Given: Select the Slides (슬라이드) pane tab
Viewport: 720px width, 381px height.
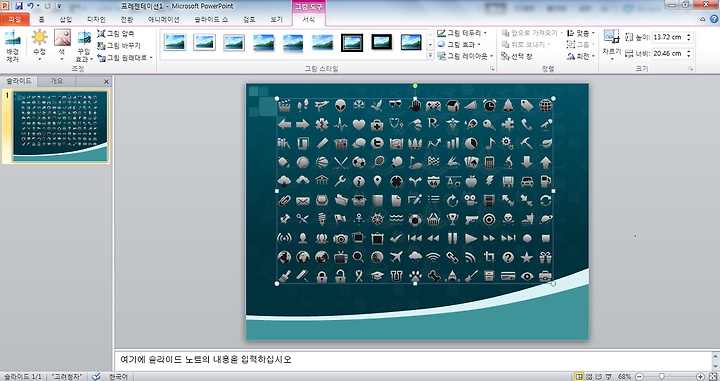Looking at the screenshot, I should click(18, 81).
